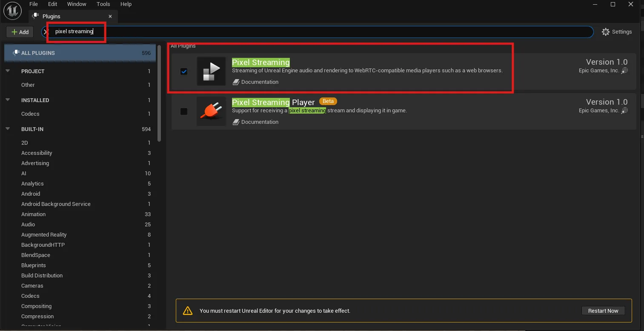Clear search with the X icon
Viewport: 644px width, 331px height.
(46, 32)
